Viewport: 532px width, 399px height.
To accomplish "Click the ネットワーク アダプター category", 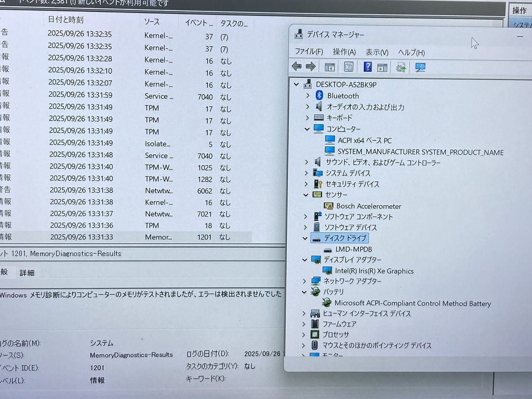I will tap(352, 281).
